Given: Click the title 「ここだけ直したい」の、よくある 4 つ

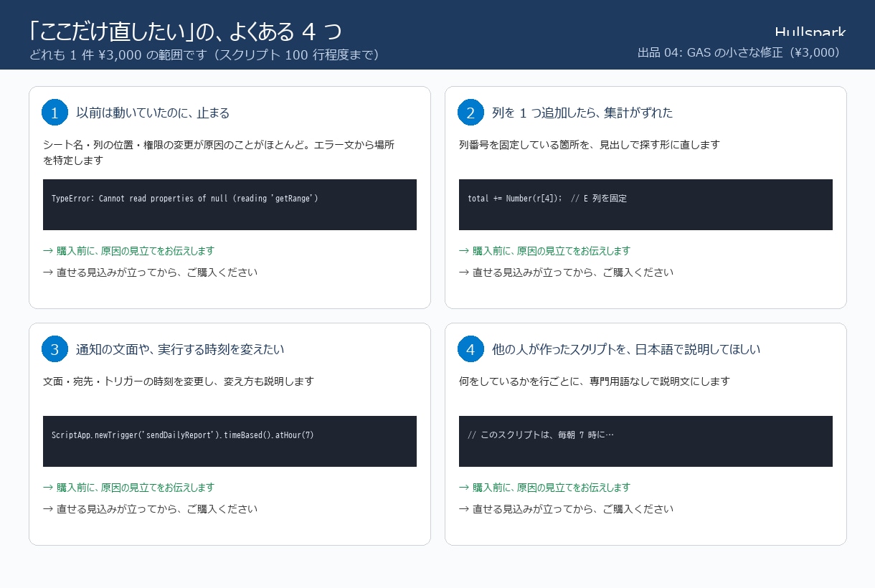Looking at the screenshot, I should pyautogui.click(x=186, y=31).
